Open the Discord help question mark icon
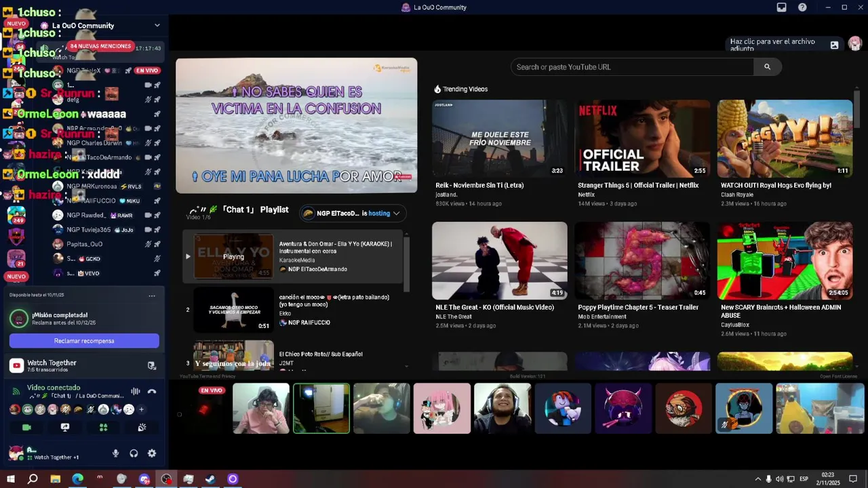 tap(802, 7)
